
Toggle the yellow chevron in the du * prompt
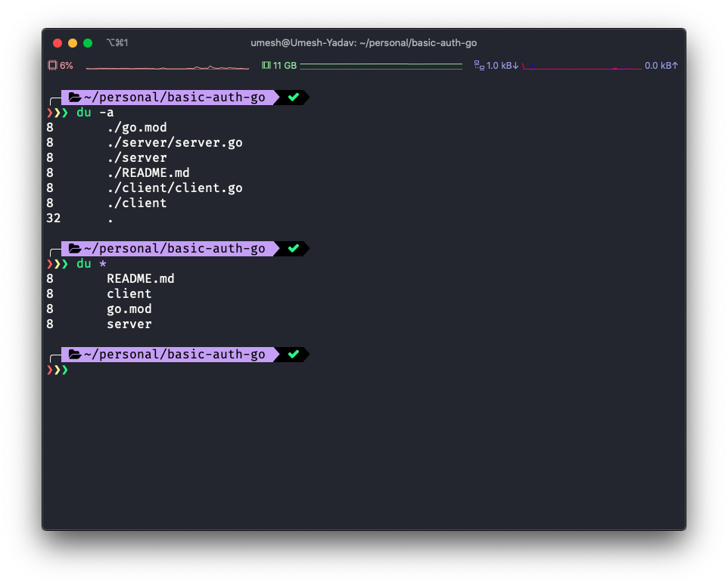[x=57, y=263]
